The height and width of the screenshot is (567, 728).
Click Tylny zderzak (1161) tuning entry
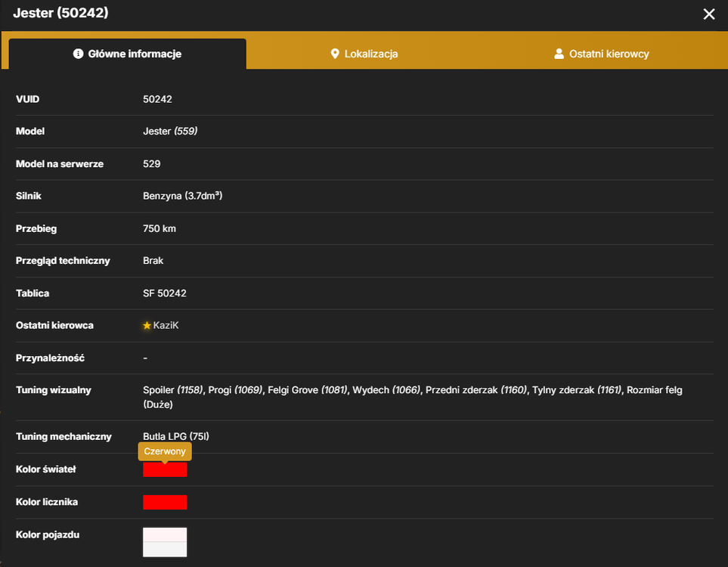tap(577, 390)
